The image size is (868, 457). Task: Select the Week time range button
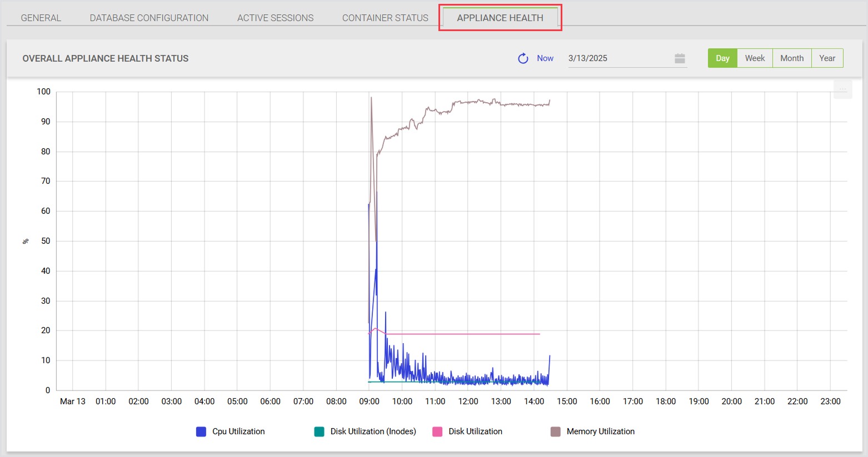pyautogui.click(x=755, y=58)
